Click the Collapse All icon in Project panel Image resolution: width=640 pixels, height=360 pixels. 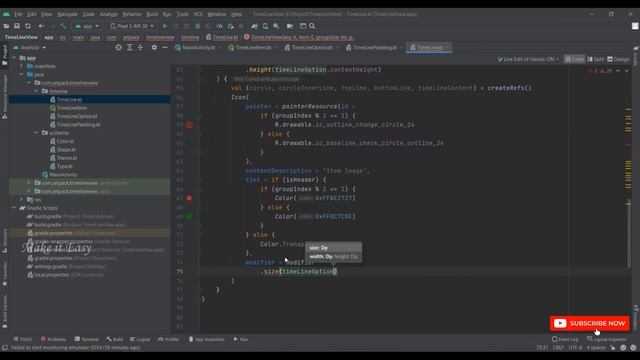click(x=140, y=47)
